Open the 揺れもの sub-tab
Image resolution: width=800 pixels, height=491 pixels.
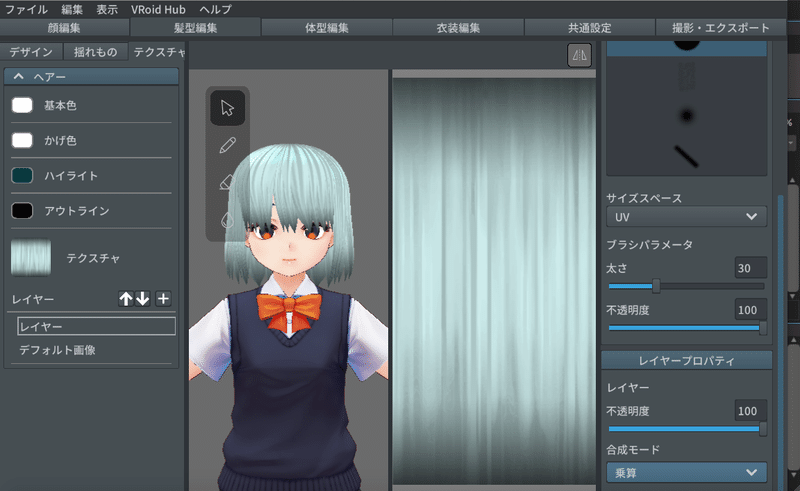[x=95, y=52]
